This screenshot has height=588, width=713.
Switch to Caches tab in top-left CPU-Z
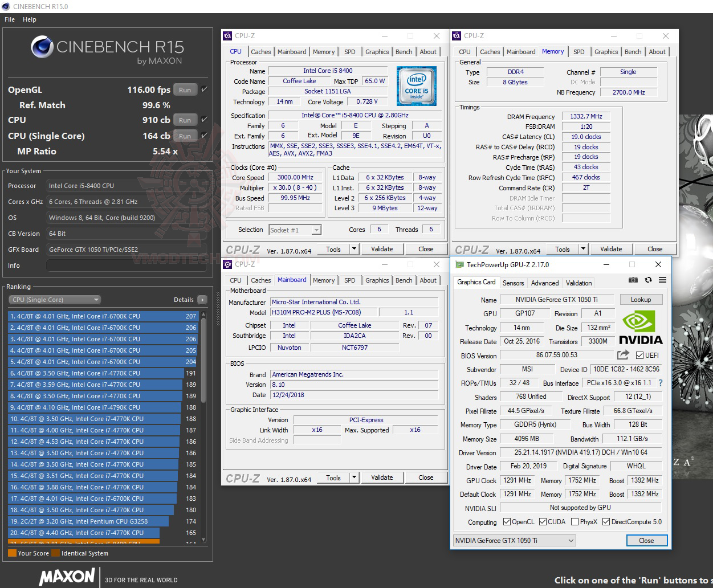pos(261,52)
